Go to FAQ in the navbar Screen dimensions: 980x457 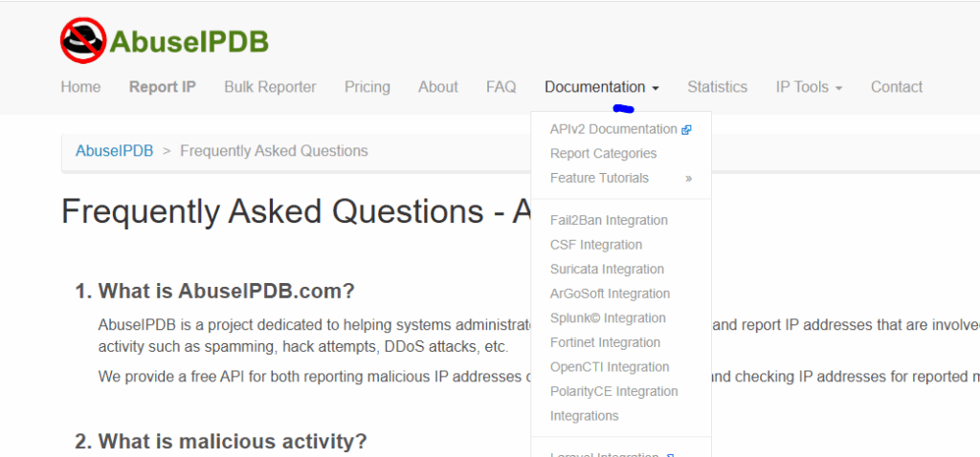(501, 87)
